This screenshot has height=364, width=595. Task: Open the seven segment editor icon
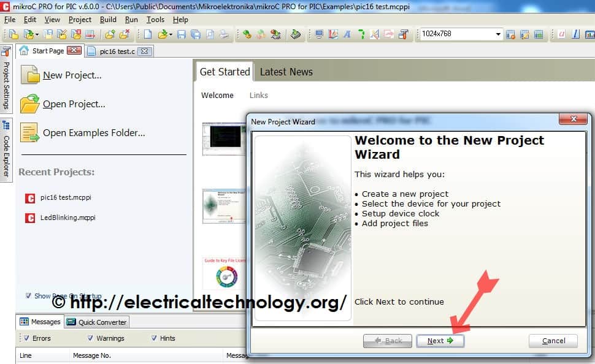[x=361, y=34]
